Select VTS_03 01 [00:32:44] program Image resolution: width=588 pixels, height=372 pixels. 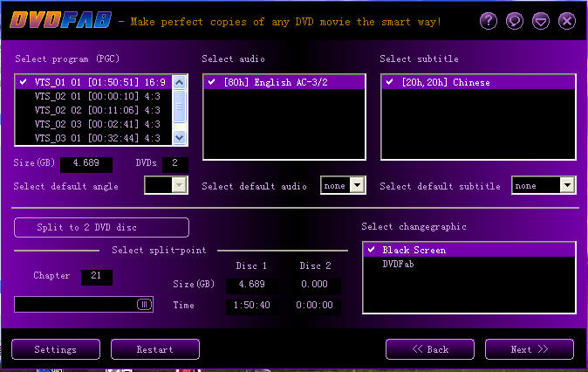[x=93, y=138]
